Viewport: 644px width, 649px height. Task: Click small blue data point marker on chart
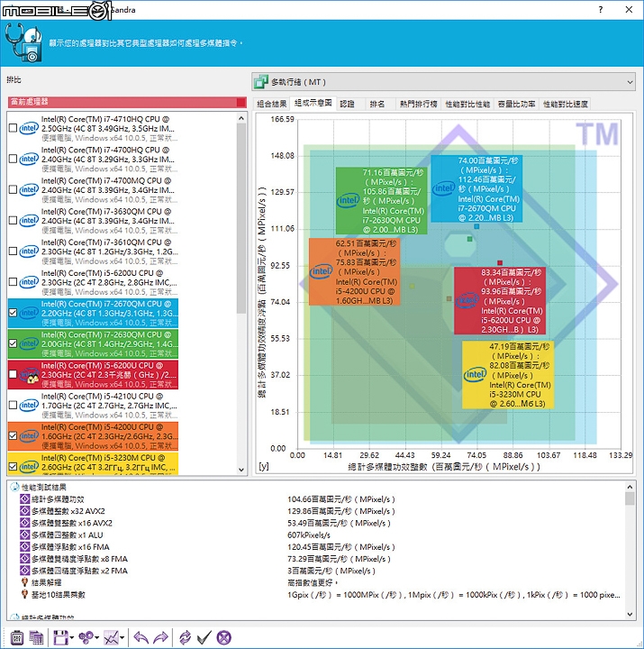point(476,226)
